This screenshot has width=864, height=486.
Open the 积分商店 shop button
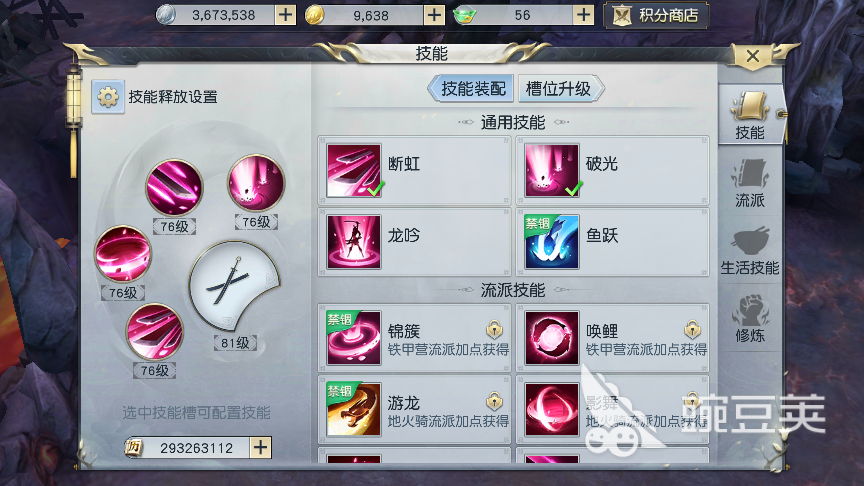click(656, 15)
